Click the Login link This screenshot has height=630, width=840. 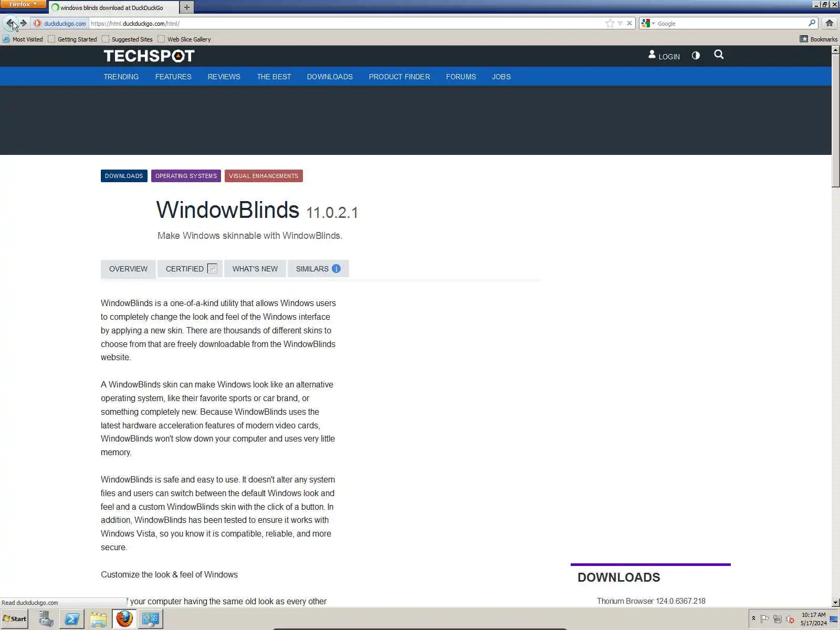pyautogui.click(x=669, y=57)
